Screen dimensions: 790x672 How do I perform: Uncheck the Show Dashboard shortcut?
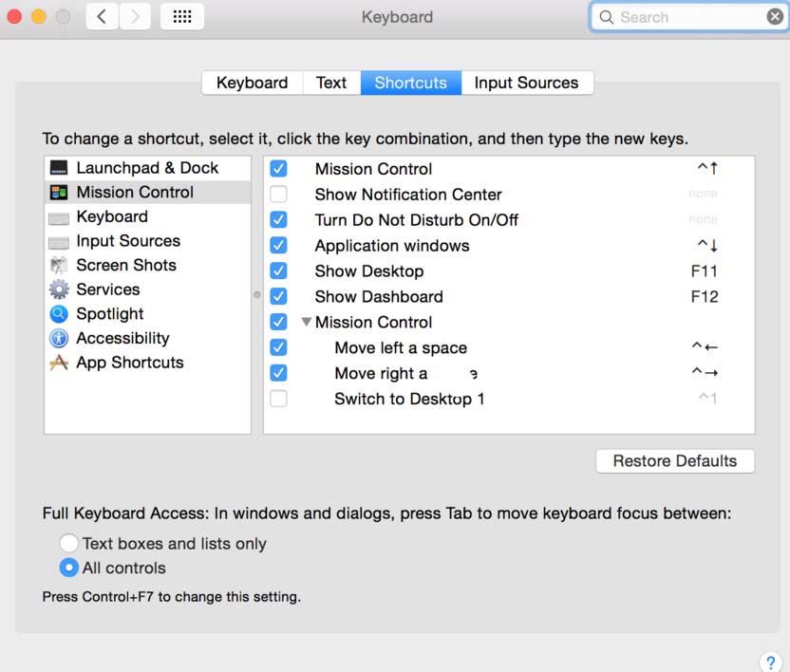(x=278, y=297)
